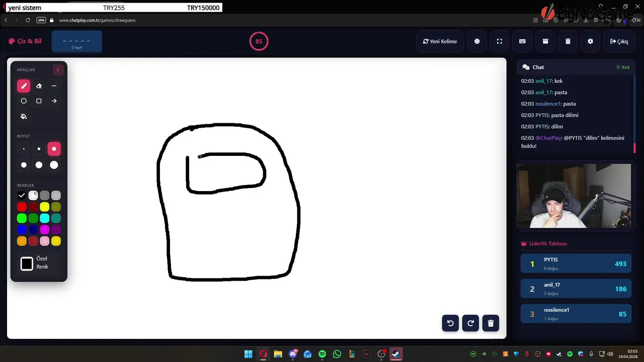The width and height of the screenshot is (644, 362).
Task: Click the keyboard icon button
Action: tap(522, 41)
